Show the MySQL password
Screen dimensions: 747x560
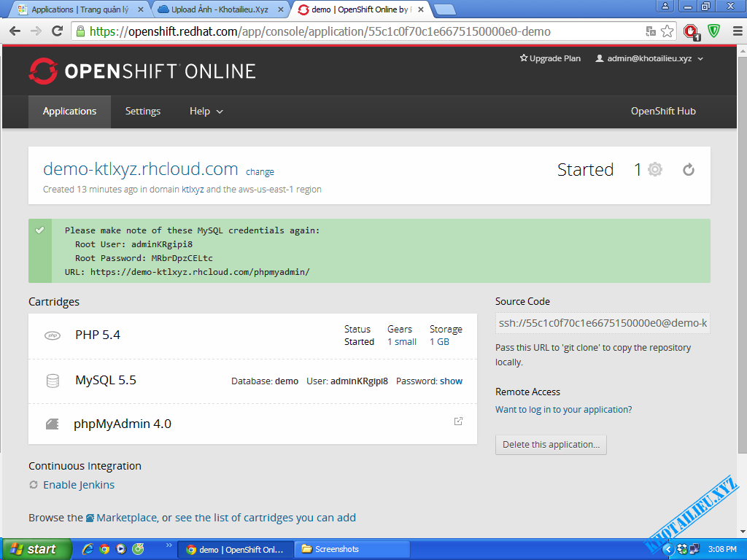[451, 381]
